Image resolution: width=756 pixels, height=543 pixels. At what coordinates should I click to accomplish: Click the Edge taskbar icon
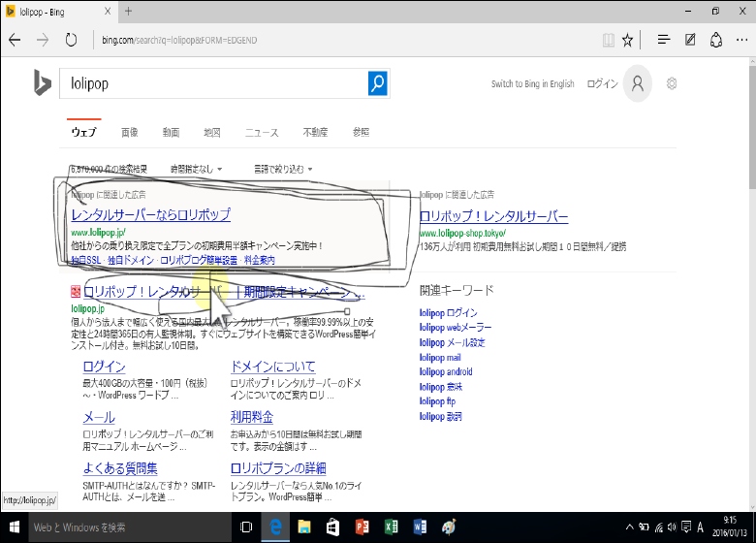pos(276,527)
